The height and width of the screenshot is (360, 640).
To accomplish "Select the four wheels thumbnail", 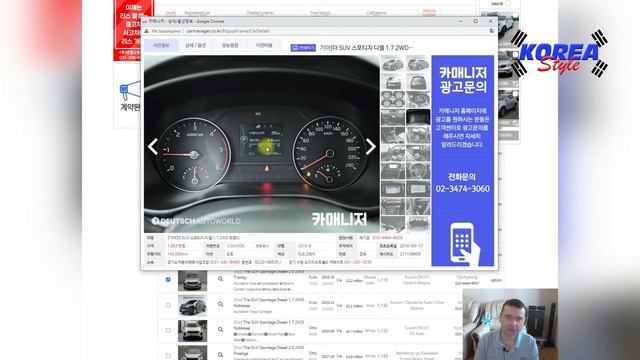I will point(393,99).
